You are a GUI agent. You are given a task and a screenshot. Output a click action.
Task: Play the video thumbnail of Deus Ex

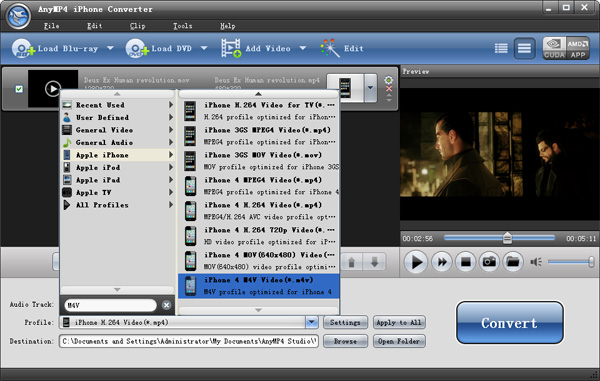point(53,88)
